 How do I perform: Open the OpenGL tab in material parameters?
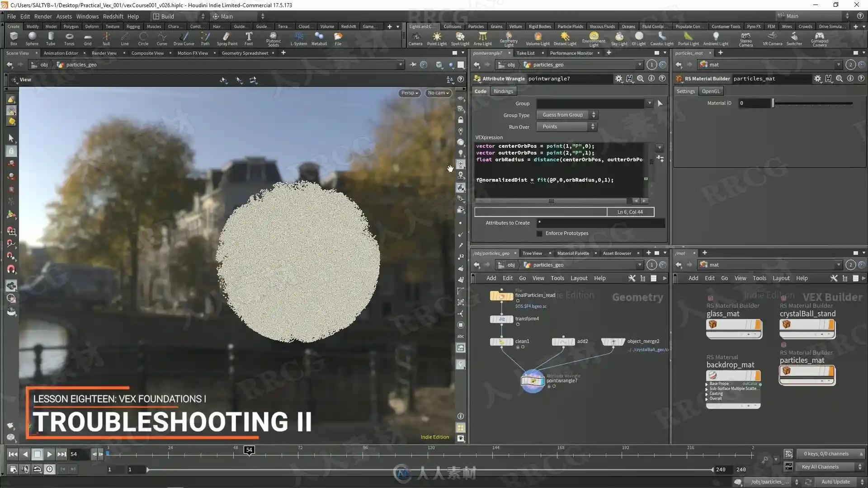point(711,91)
